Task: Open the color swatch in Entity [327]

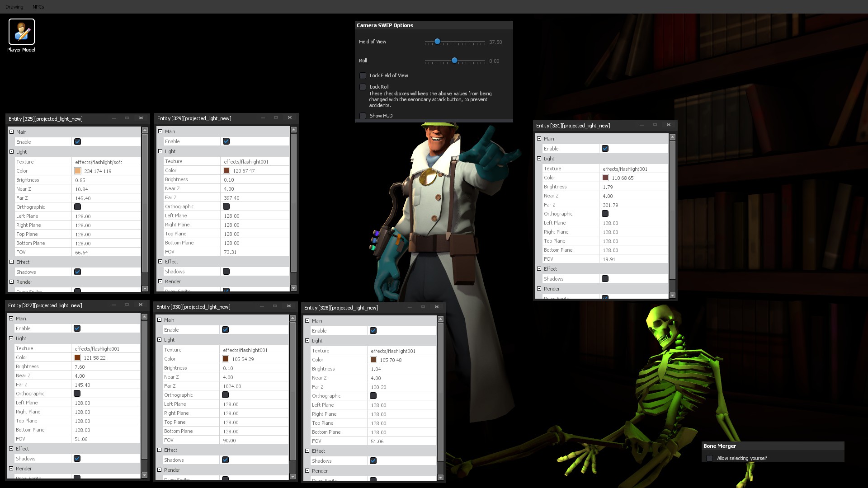Action: point(77,358)
